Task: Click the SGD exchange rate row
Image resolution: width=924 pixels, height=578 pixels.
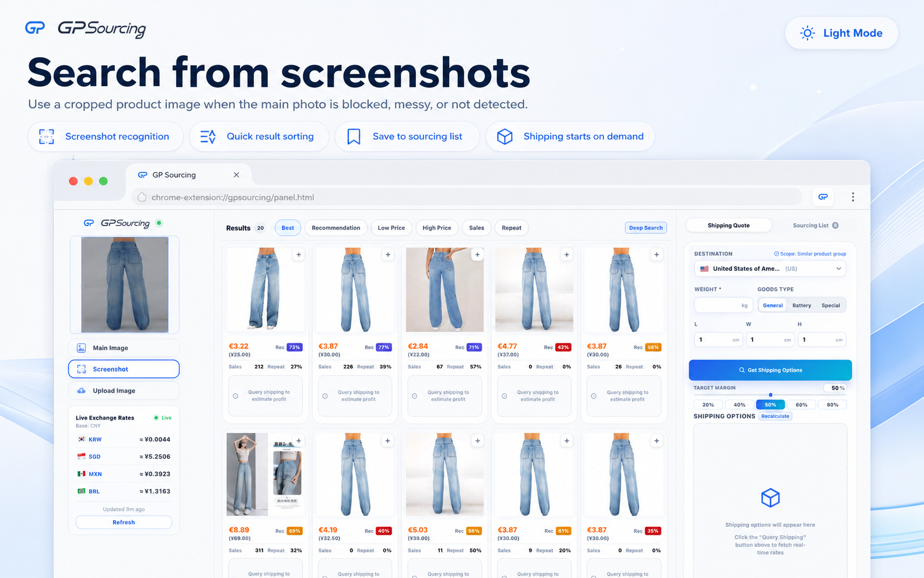Action: (x=124, y=457)
